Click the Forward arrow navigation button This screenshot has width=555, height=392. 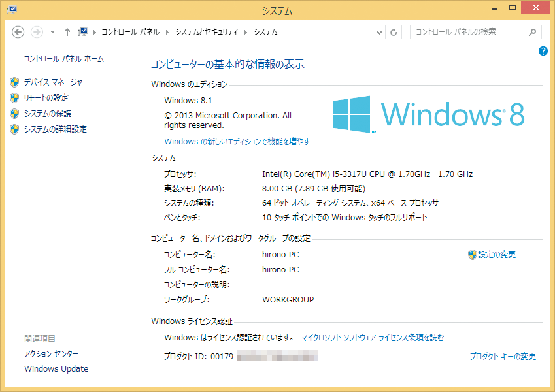[x=37, y=32]
